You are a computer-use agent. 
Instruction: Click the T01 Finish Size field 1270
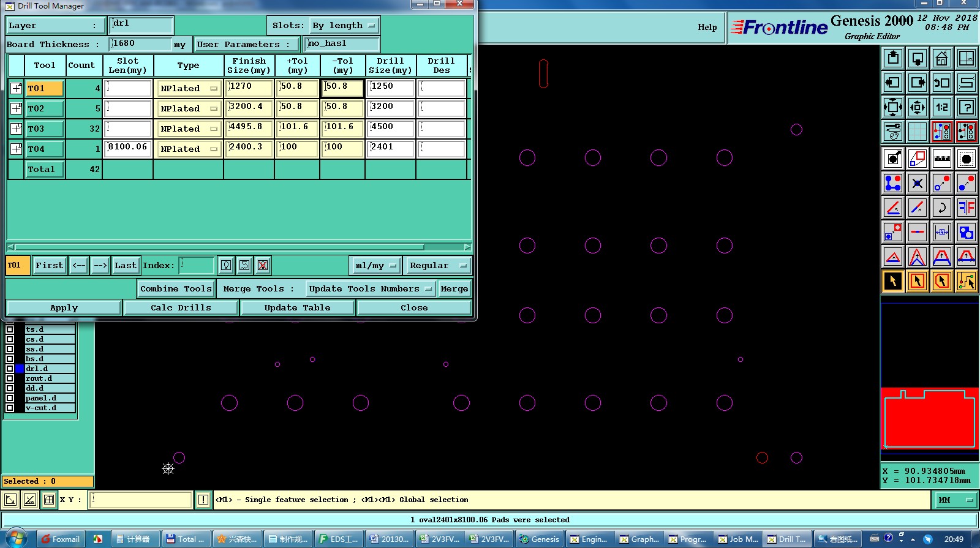point(249,88)
